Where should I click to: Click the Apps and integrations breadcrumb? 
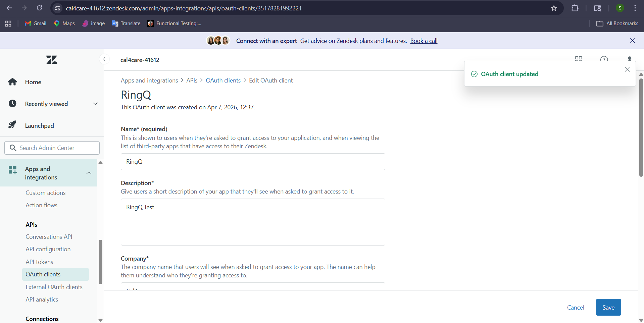pos(149,80)
